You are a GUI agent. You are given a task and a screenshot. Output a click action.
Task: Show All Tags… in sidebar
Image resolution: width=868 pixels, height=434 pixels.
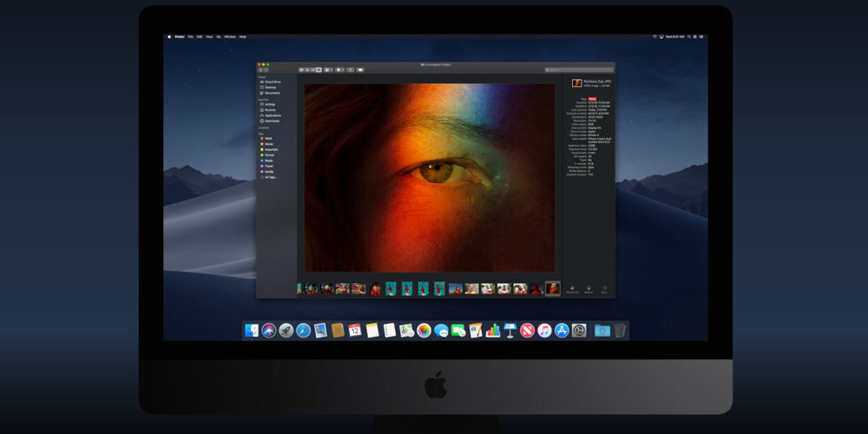pos(268,177)
